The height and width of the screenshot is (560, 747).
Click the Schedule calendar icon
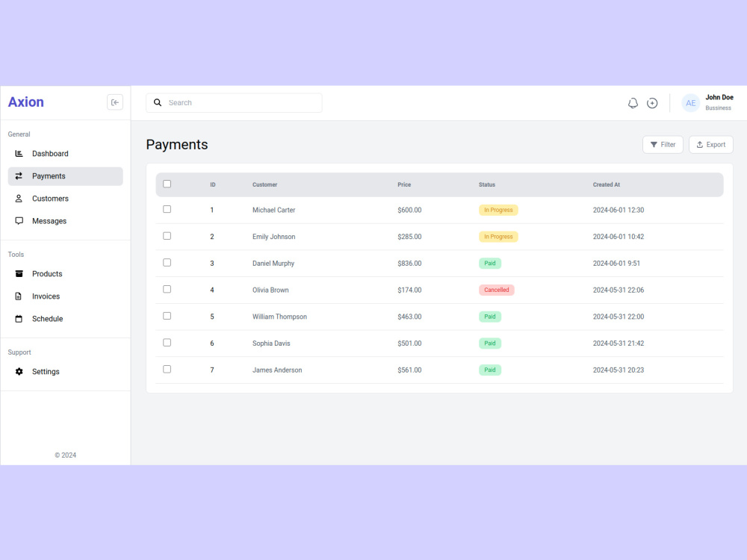(x=19, y=319)
